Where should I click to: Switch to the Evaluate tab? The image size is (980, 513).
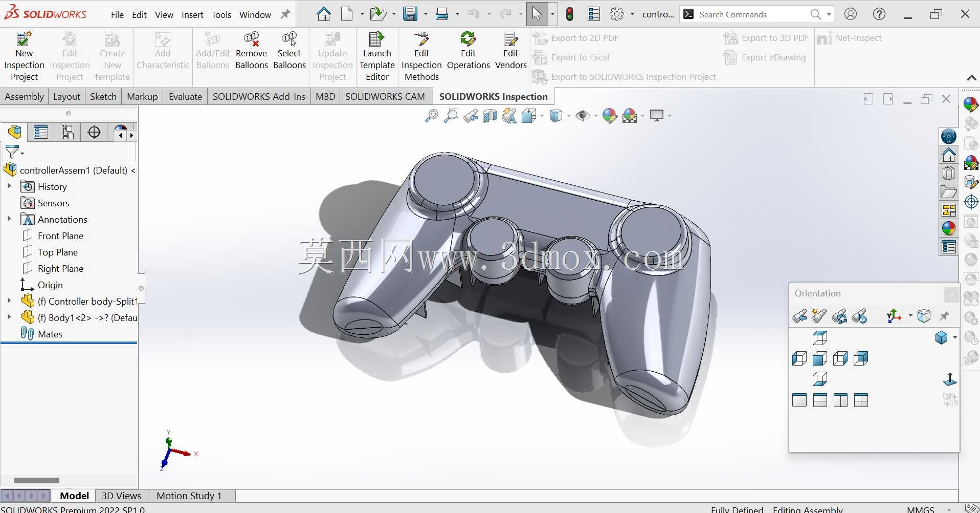(185, 97)
